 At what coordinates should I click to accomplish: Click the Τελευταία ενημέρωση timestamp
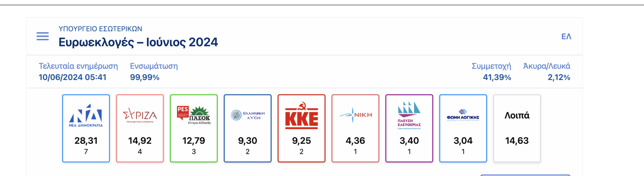[x=72, y=77]
